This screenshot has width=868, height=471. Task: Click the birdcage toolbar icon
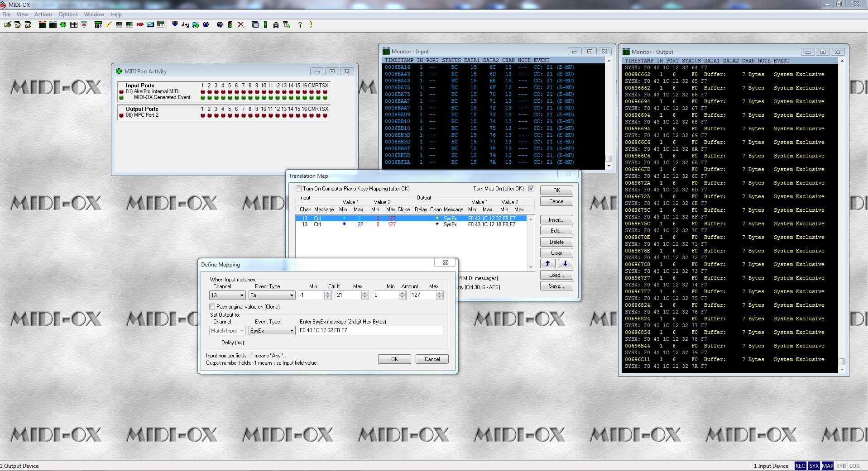(276, 24)
